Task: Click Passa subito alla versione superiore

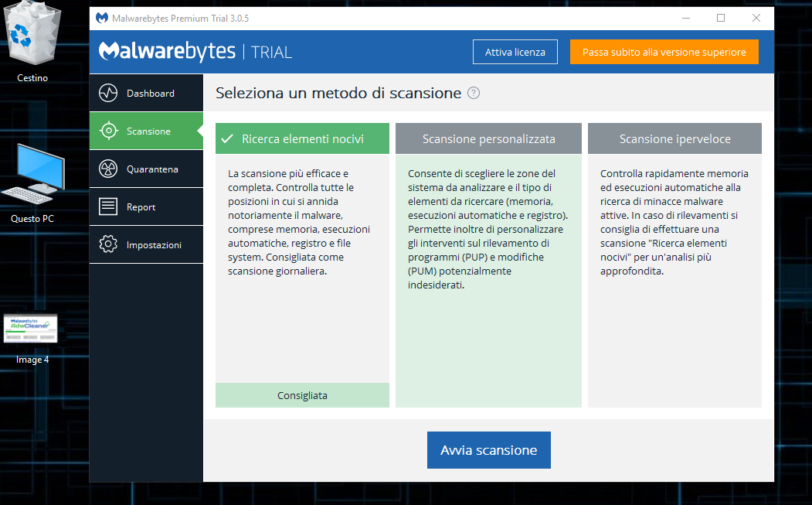Action: click(x=664, y=52)
